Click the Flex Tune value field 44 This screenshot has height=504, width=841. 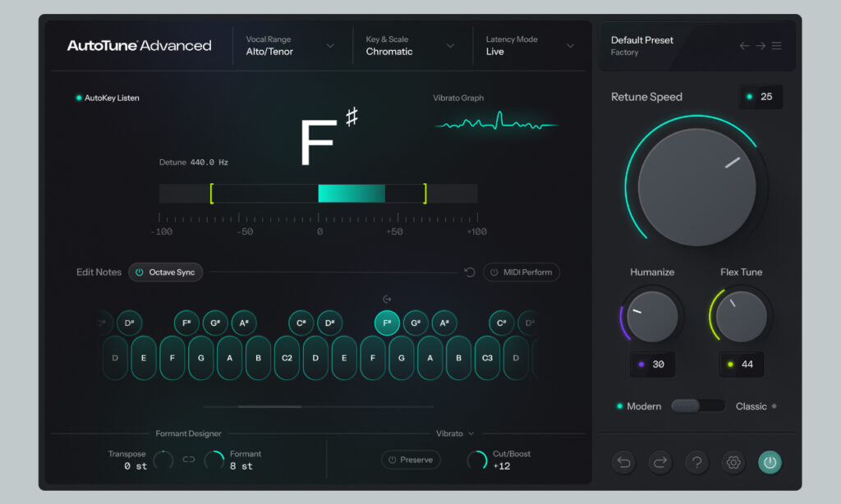tap(742, 364)
